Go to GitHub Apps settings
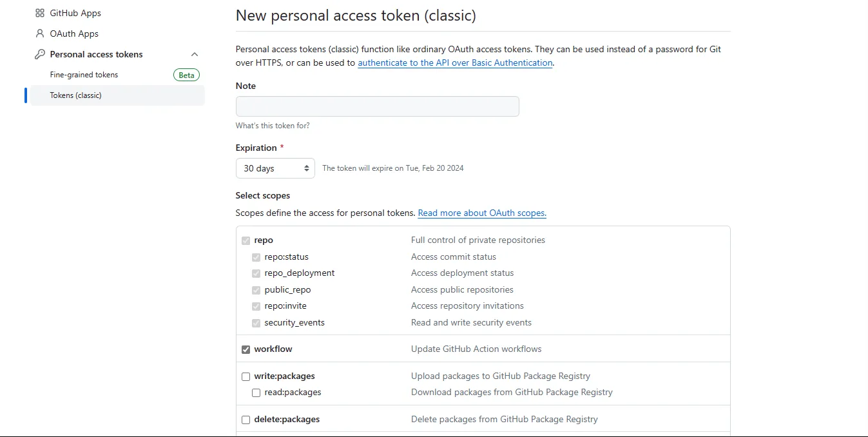Screen dimensions: 868x437 pos(75,13)
